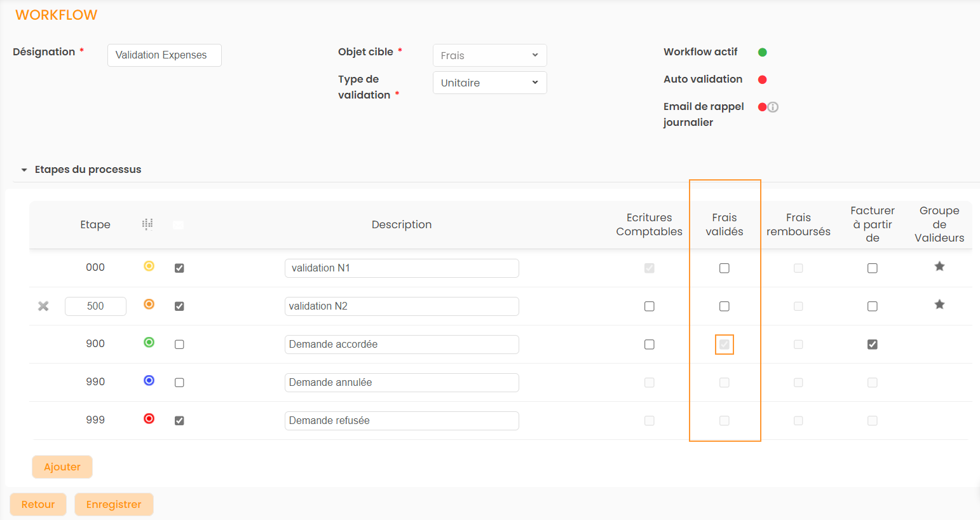Image resolution: width=980 pixels, height=520 pixels.
Task: Check Ecritures Comptables for validation N2
Action: pyautogui.click(x=649, y=306)
